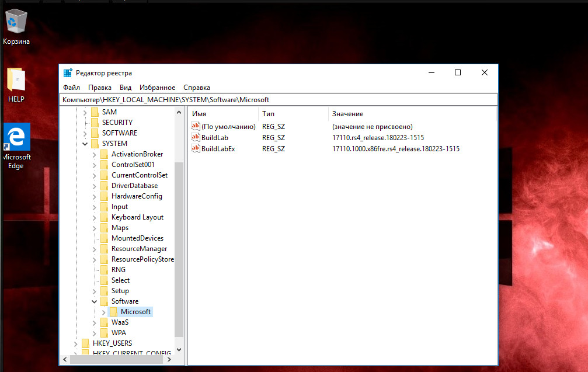The height and width of the screenshot is (372, 588).
Task: Click the registry path address bar
Action: click(x=279, y=100)
